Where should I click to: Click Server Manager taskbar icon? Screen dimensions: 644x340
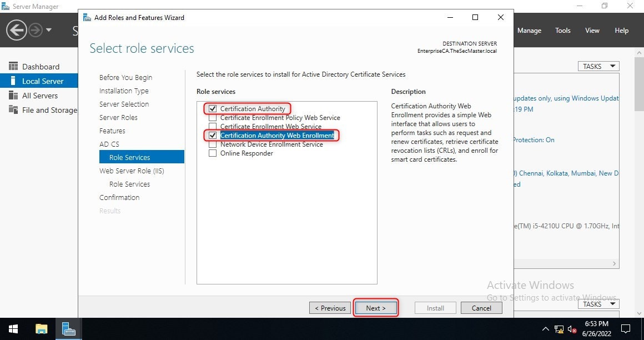(x=68, y=329)
